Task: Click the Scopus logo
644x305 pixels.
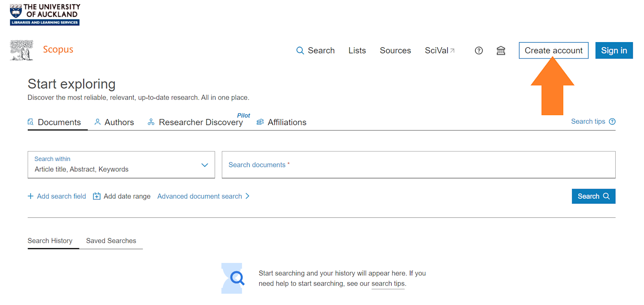Action: (58, 49)
